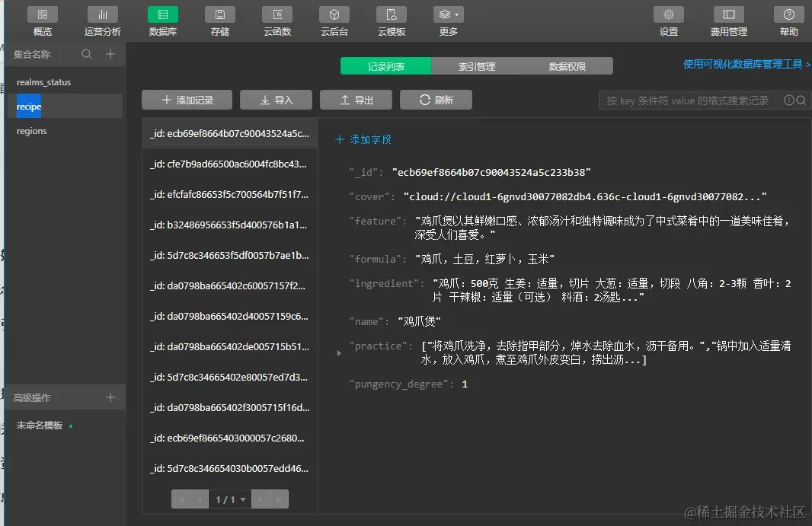Open the 帮助 help panel
Screen dimensions: 812x526
[x=788, y=21]
